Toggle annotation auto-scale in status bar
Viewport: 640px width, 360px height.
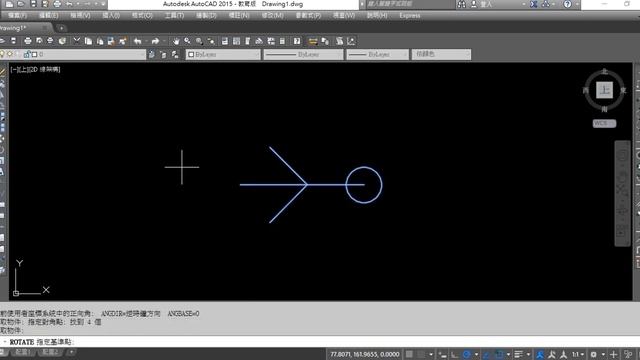tap(552, 354)
